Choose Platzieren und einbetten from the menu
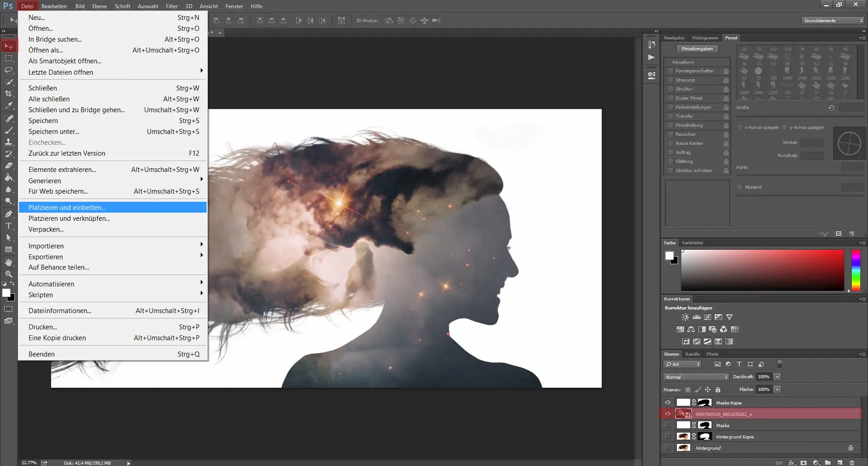Image resolution: width=868 pixels, height=466 pixels. [x=67, y=207]
